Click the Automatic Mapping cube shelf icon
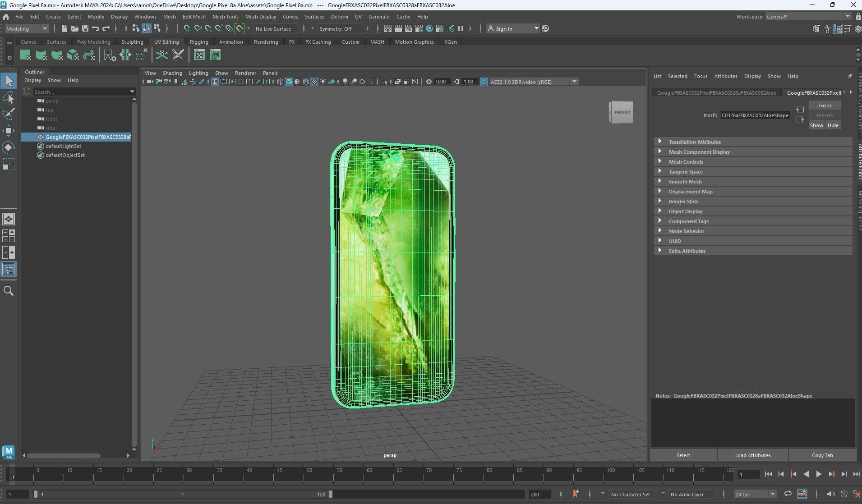The height and width of the screenshot is (504, 862). click(73, 55)
